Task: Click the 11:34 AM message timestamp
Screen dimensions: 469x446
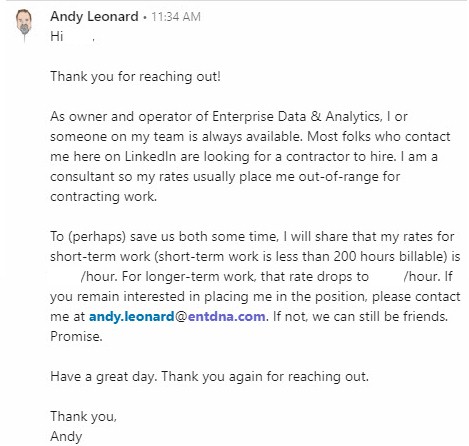Action: tap(176, 17)
